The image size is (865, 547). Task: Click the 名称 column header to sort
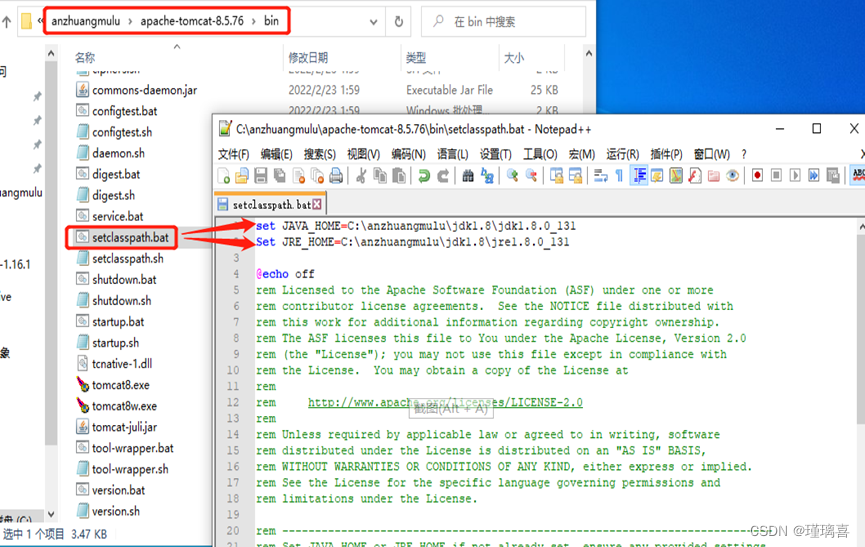pos(85,57)
